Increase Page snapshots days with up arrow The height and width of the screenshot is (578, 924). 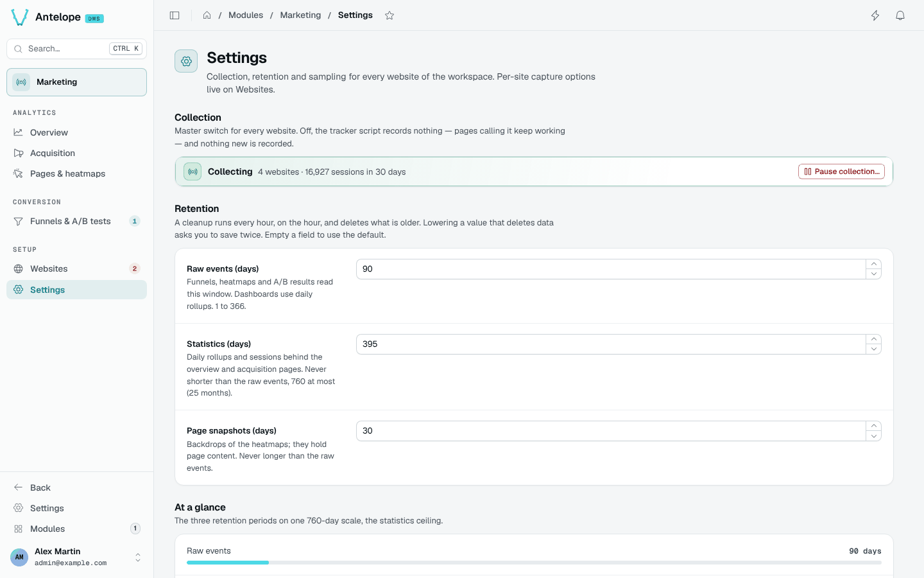[873, 426]
